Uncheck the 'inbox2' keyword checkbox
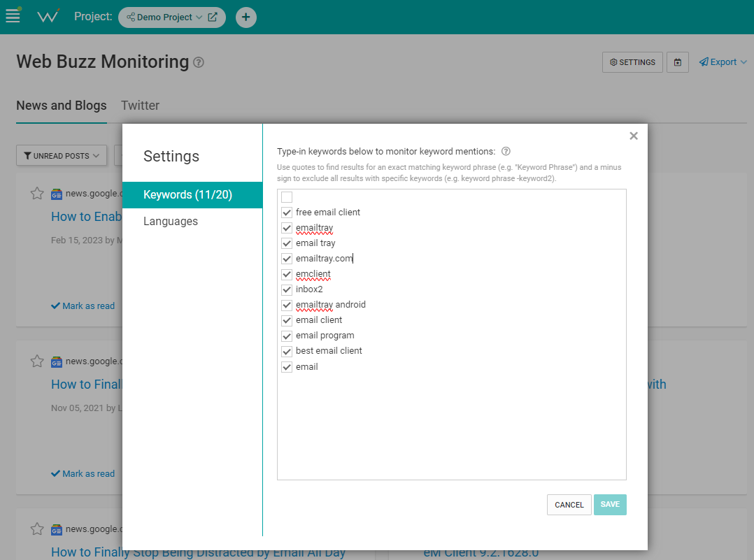The height and width of the screenshot is (560, 754). coord(287,289)
